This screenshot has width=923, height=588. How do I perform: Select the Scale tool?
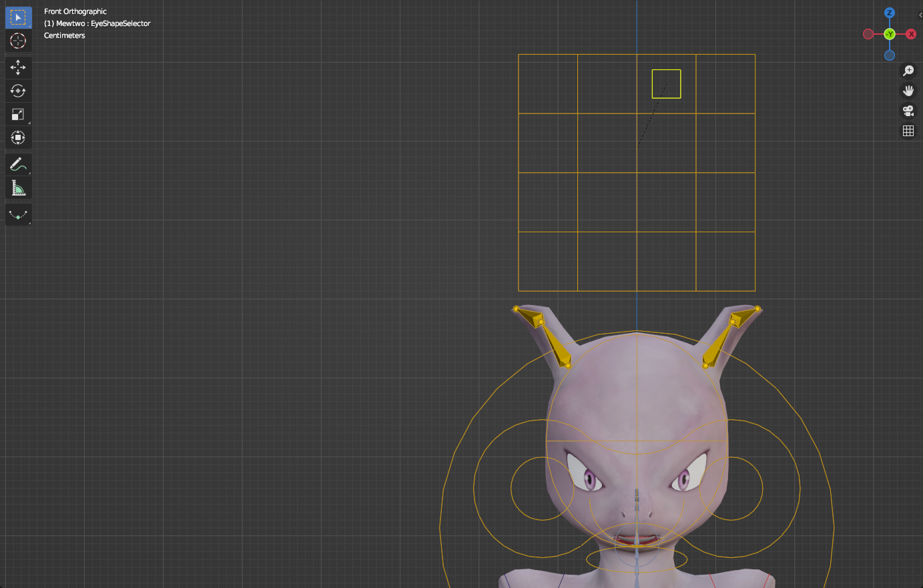click(x=18, y=114)
